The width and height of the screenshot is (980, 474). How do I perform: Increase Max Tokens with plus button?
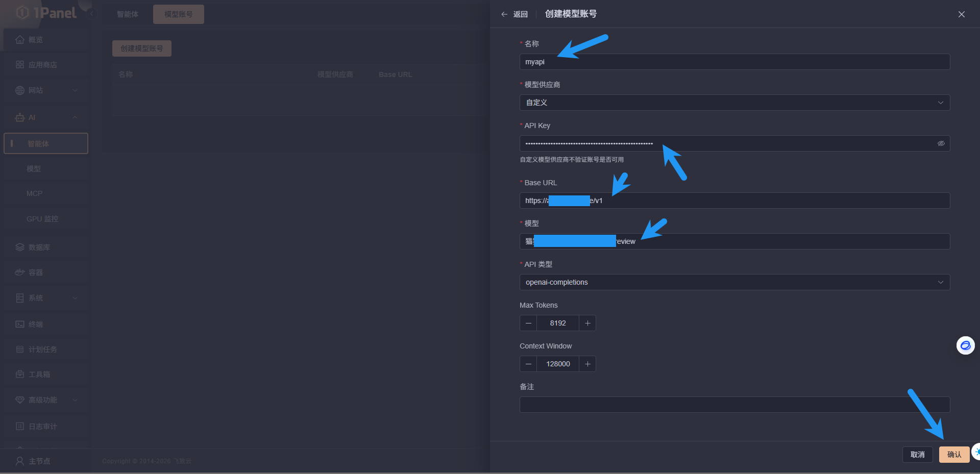(x=587, y=323)
